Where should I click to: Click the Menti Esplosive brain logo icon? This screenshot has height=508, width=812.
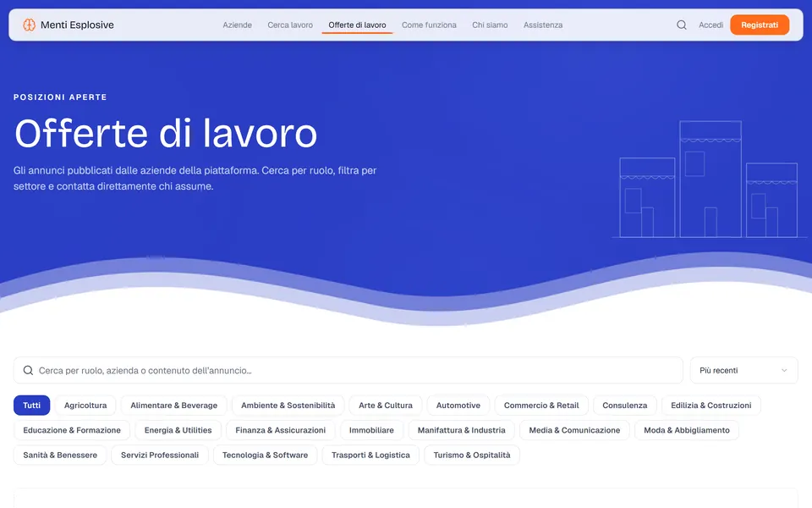pyautogui.click(x=29, y=25)
